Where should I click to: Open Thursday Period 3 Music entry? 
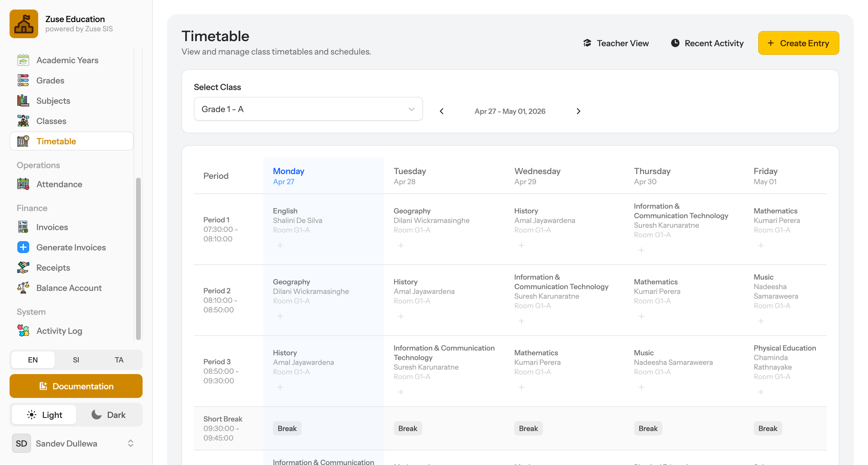pyautogui.click(x=673, y=362)
